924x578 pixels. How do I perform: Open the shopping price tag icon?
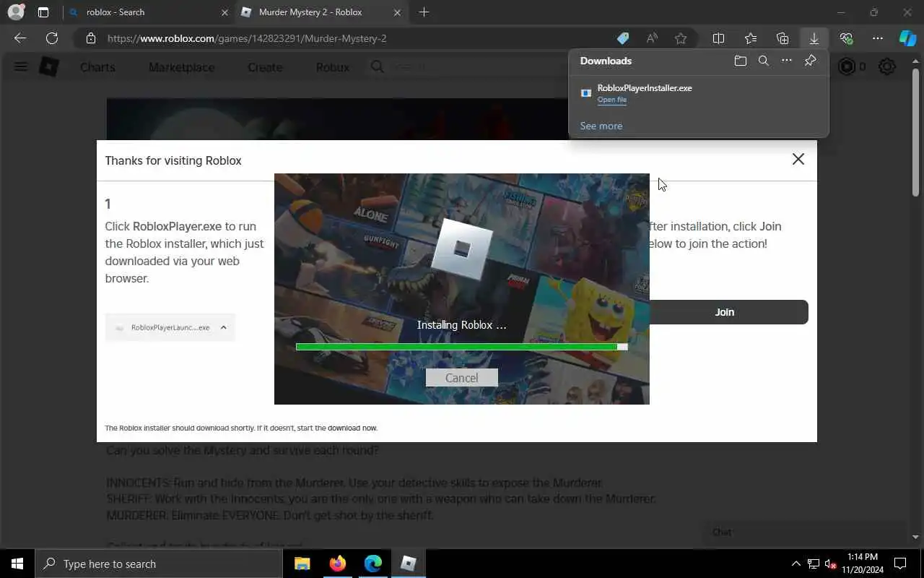(x=622, y=38)
